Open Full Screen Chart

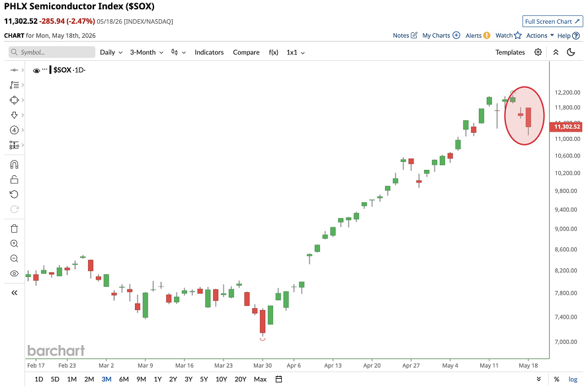tap(552, 21)
